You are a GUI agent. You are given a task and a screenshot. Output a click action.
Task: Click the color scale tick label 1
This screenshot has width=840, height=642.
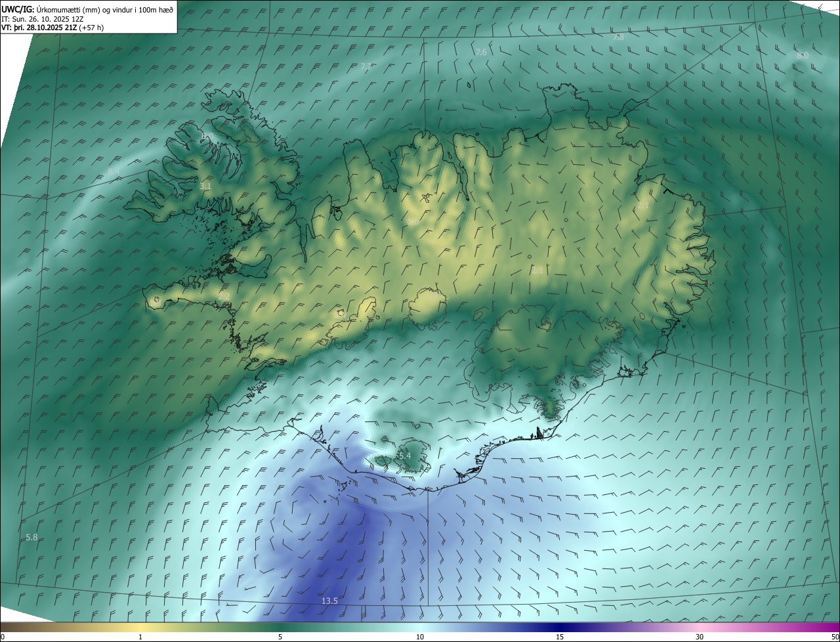click(x=140, y=637)
